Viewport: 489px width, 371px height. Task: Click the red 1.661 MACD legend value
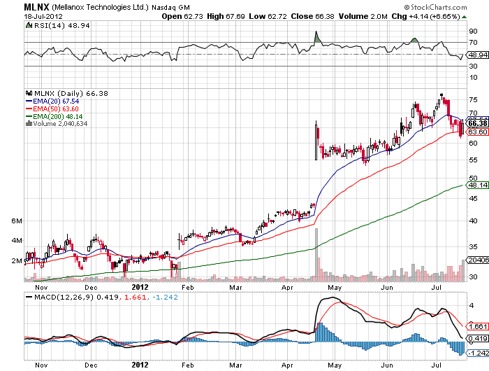point(135,297)
